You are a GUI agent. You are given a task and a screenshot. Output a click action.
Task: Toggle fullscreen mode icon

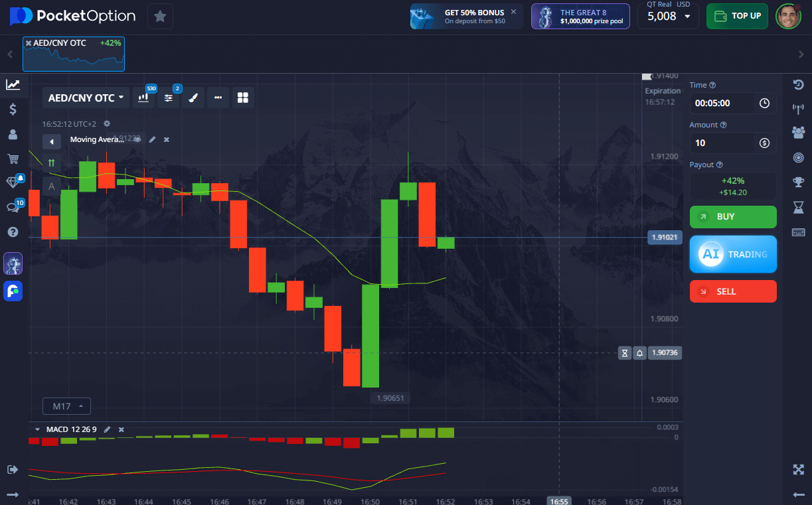point(798,470)
